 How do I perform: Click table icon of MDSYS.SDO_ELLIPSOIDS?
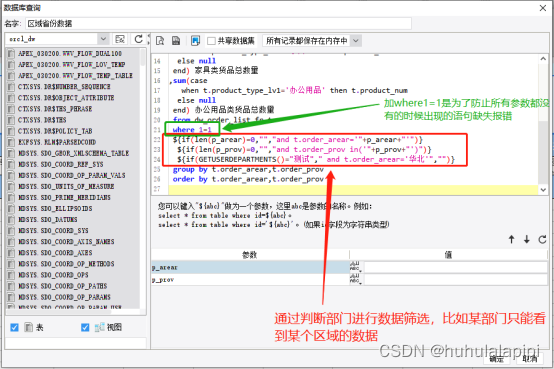[11, 209]
